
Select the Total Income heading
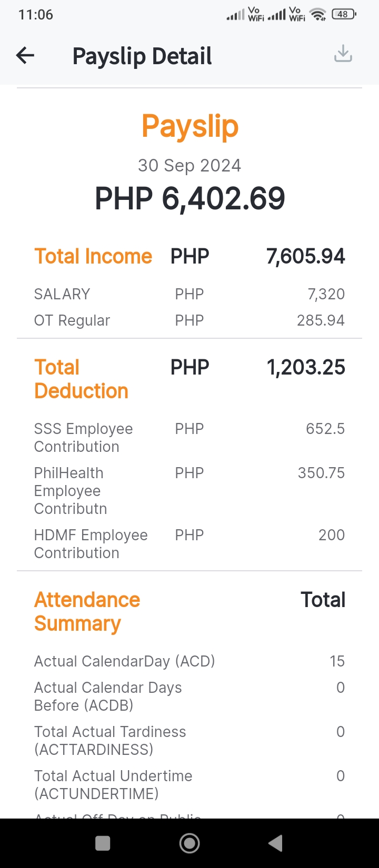pyautogui.click(x=93, y=257)
